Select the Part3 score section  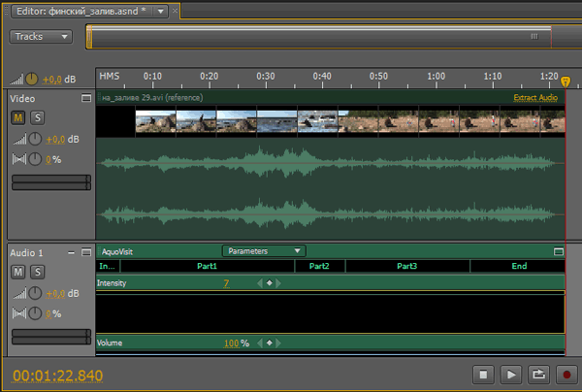pyautogui.click(x=407, y=266)
